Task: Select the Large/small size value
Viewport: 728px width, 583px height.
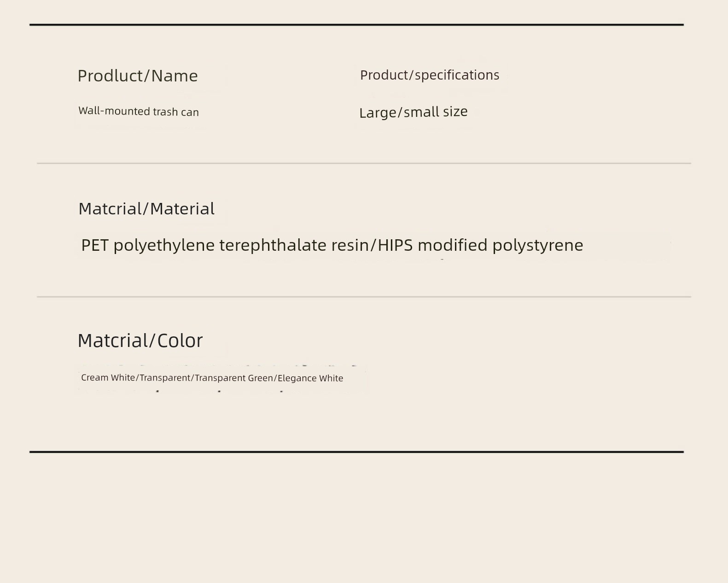Action: tap(414, 112)
